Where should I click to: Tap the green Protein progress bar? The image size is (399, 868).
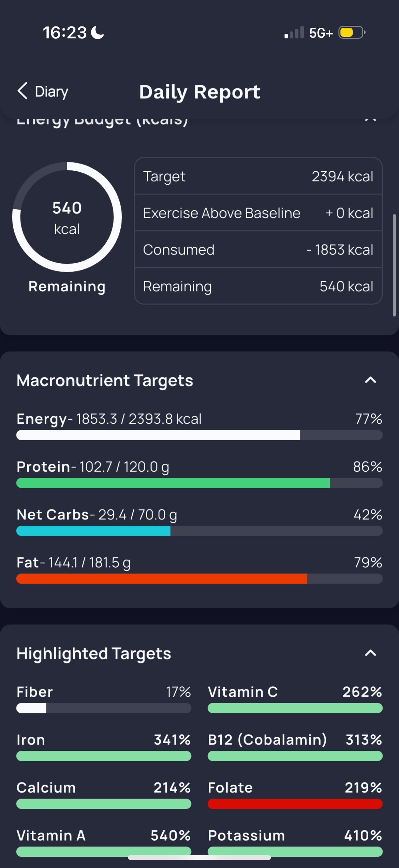click(199, 483)
